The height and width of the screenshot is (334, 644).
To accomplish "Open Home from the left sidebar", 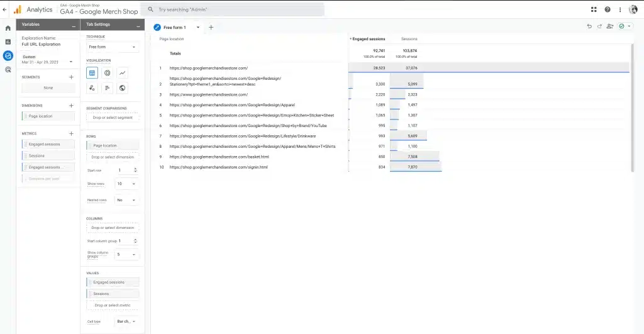I will (x=8, y=28).
